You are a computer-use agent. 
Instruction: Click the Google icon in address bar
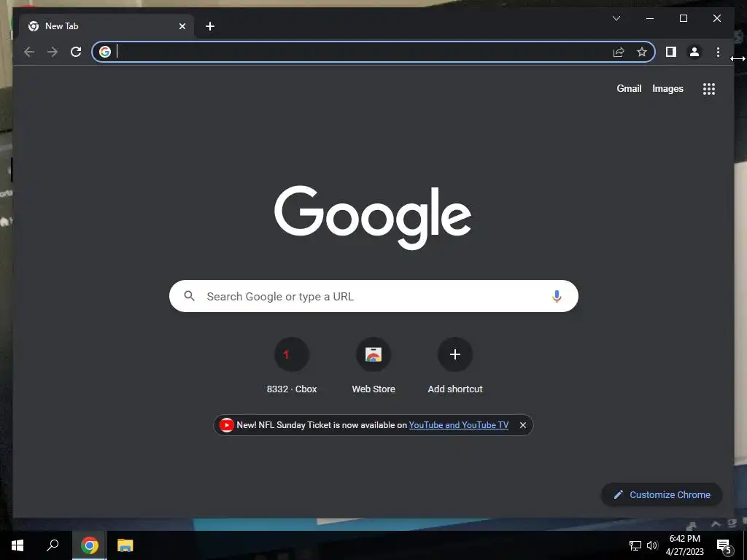pos(105,52)
